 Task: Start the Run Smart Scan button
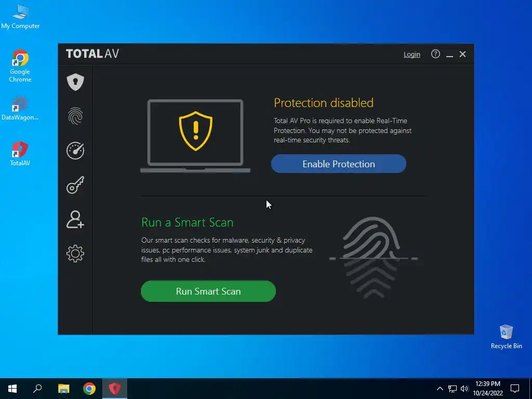tap(208, 291)
